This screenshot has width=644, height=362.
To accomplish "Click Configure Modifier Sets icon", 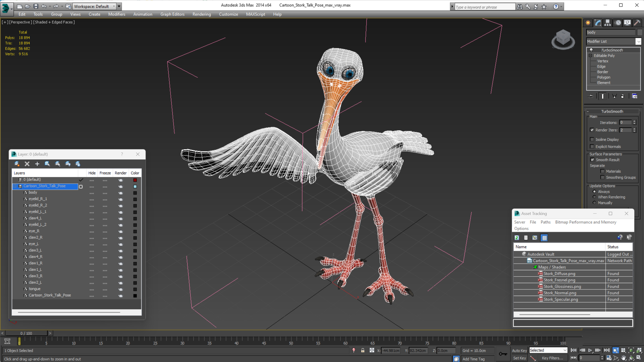I will (635, 96).
